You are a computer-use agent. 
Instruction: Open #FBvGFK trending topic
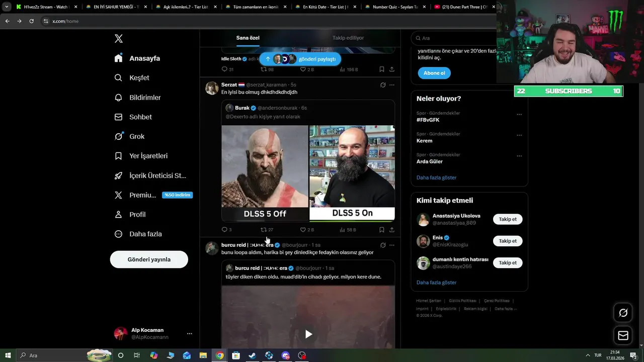[428, 120]
